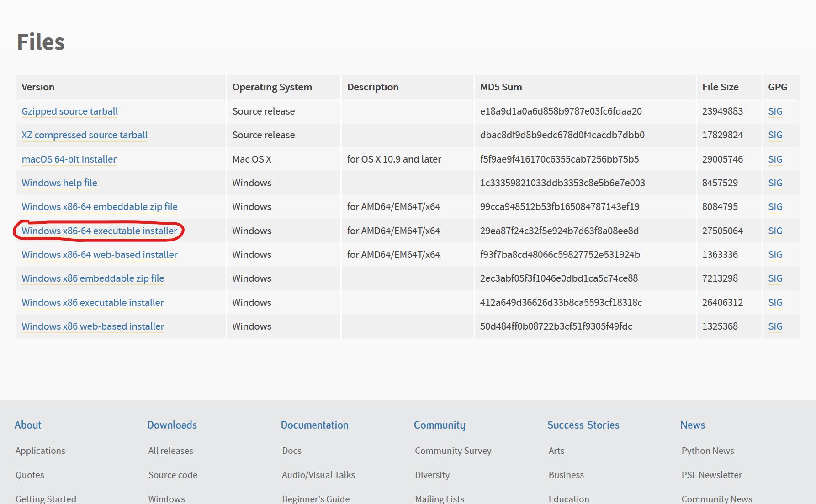The height and width of the screenshot is (504, 816).
Task: Open SIG for Windows x86-64 executable installer
Action: click(x=775, y=231)
